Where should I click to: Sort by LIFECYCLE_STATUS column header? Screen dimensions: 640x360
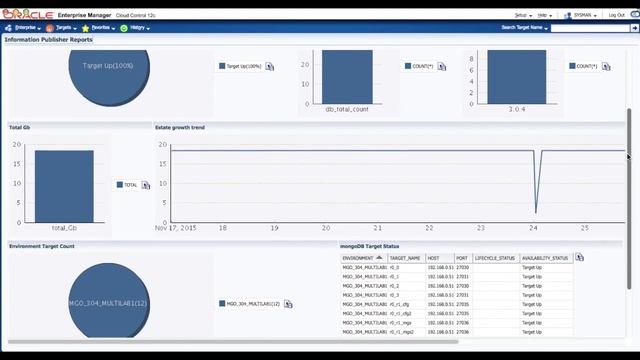tap(495, 258)
